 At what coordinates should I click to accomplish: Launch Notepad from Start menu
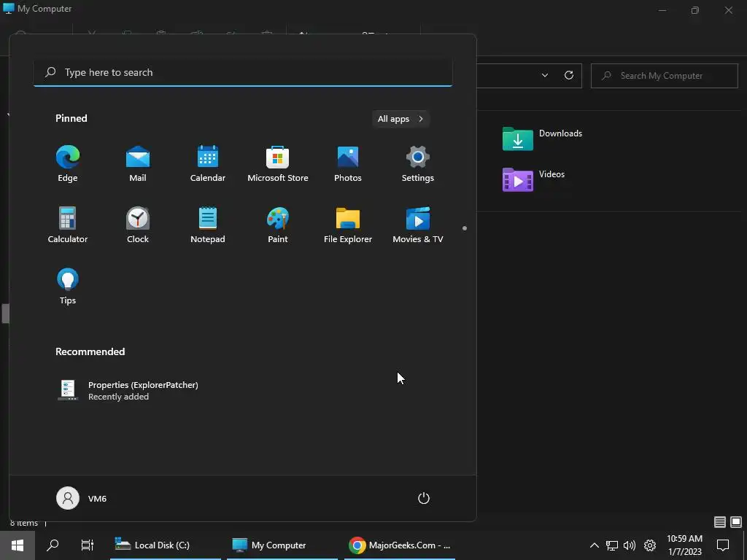pos(208,225)
